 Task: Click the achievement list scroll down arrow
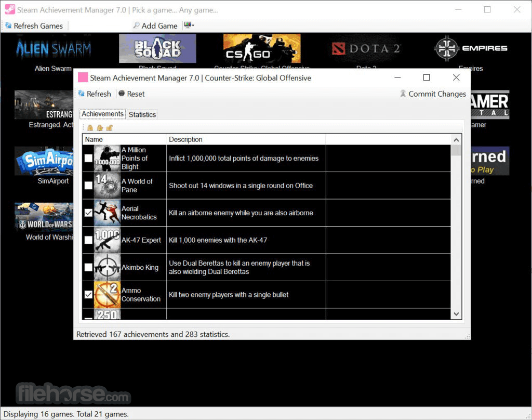(456, 314)
